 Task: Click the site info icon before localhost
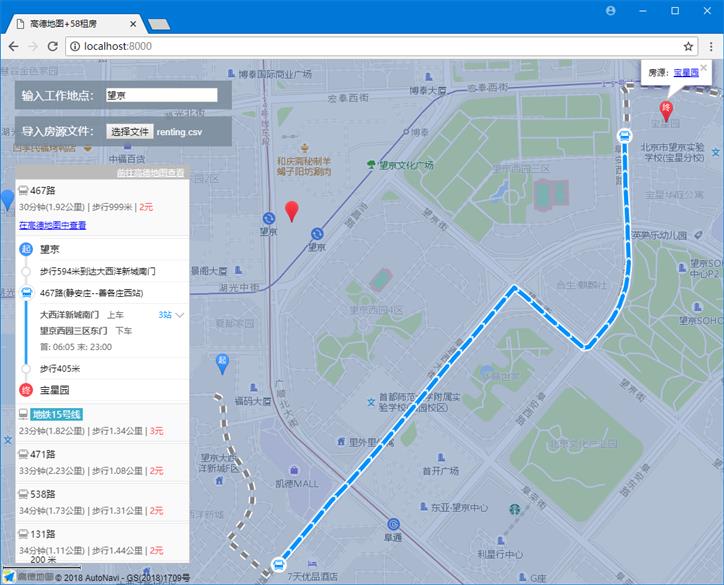pyautogui.click(x=75, y=46)
